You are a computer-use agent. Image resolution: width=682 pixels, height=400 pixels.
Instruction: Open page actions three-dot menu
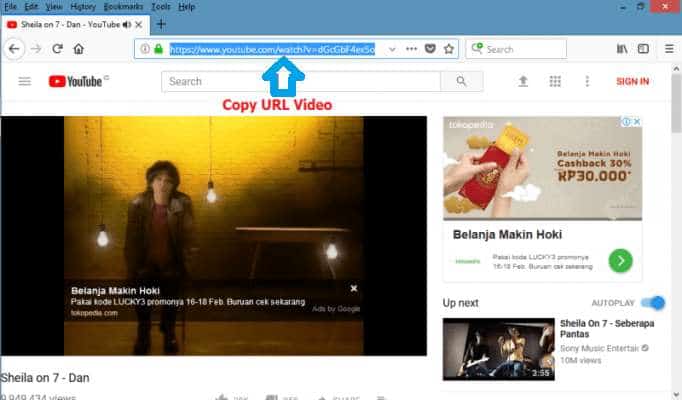411,49
